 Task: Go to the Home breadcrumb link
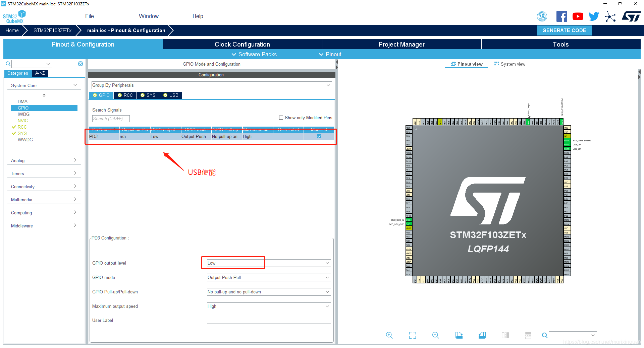tap(12, 30)
